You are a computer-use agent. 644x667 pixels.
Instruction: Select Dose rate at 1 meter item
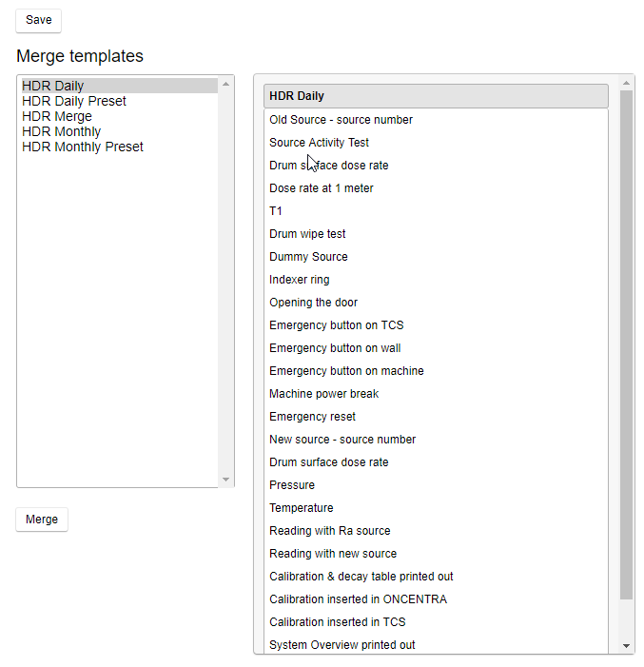[x=436, y=188]
